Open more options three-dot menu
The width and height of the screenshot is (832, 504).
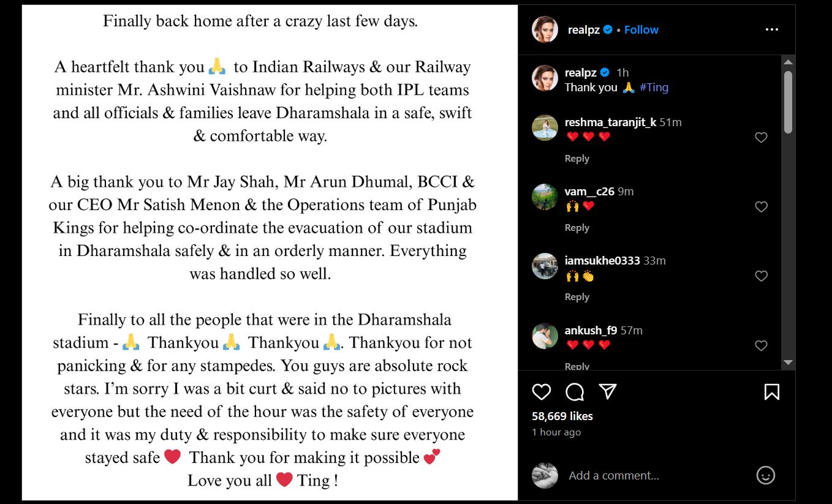(x=772, y=29)
